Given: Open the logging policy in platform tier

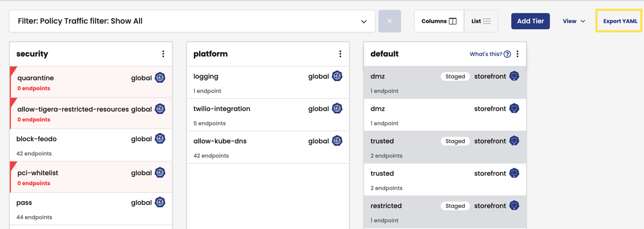Looking at the screenshot, I should tap(206, 77).
